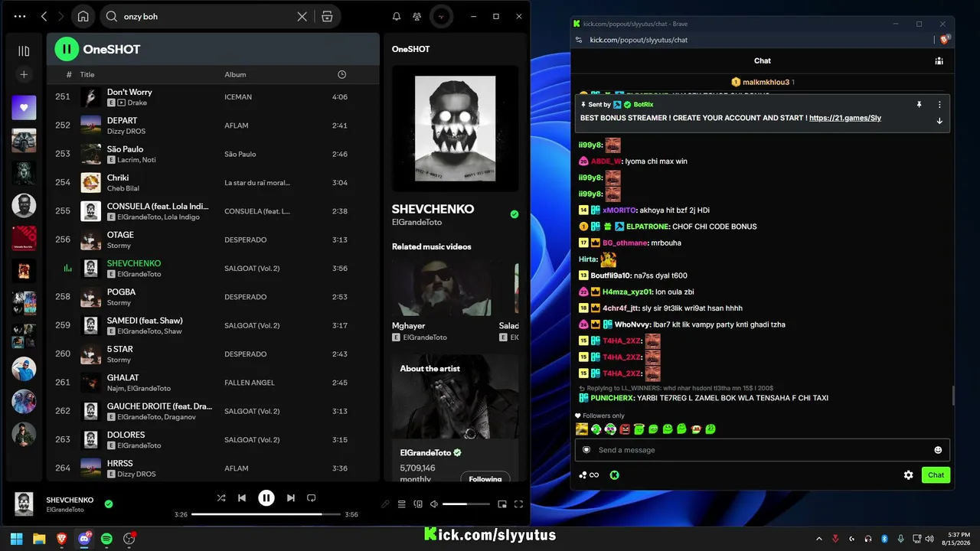Open the DESPERADO album on OTAGE row
980x551 pixels.
(x=245, y=240)
